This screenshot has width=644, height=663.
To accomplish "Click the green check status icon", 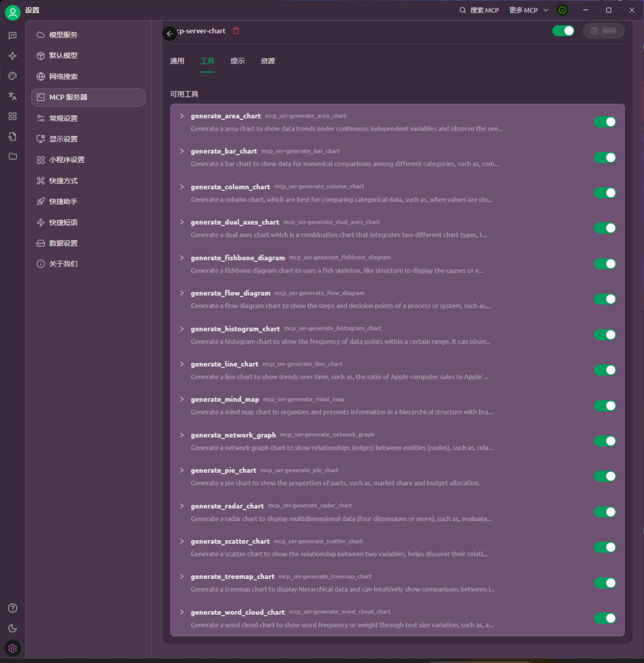I will click(x=562, y=10).
